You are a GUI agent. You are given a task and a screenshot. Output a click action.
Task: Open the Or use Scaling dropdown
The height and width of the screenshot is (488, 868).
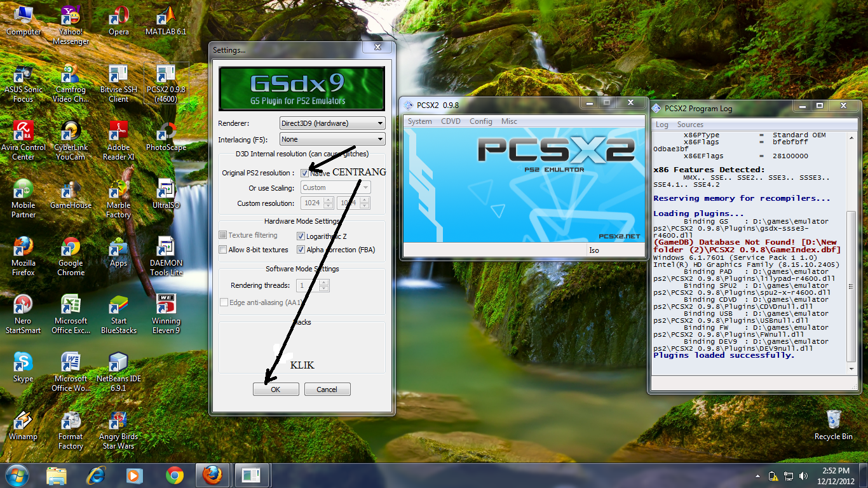tap(335, 187)
